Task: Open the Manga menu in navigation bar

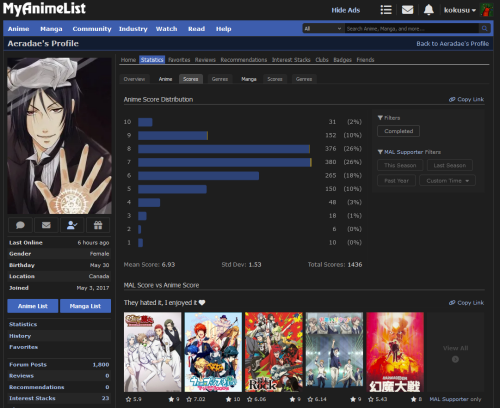Action: [51, 29]
